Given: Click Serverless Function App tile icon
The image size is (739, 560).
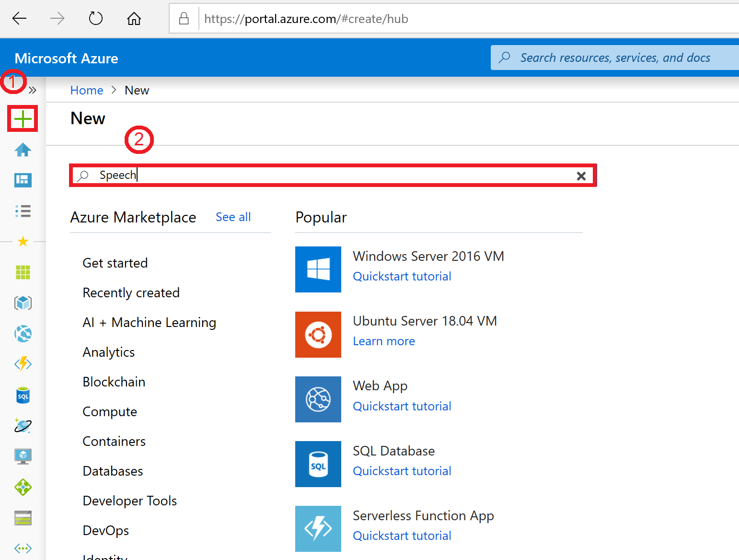Looking at the screenshot, I should 318,529.
